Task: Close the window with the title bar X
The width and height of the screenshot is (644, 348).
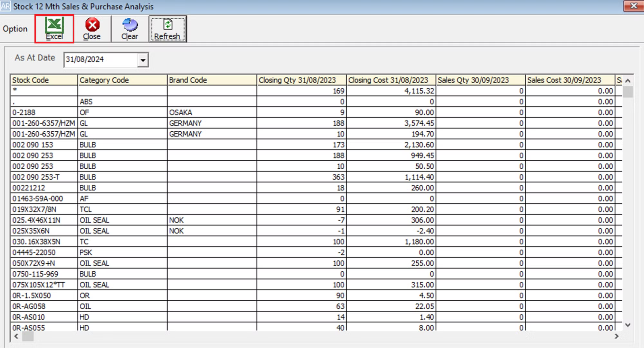Action: [x=633, y=6]
